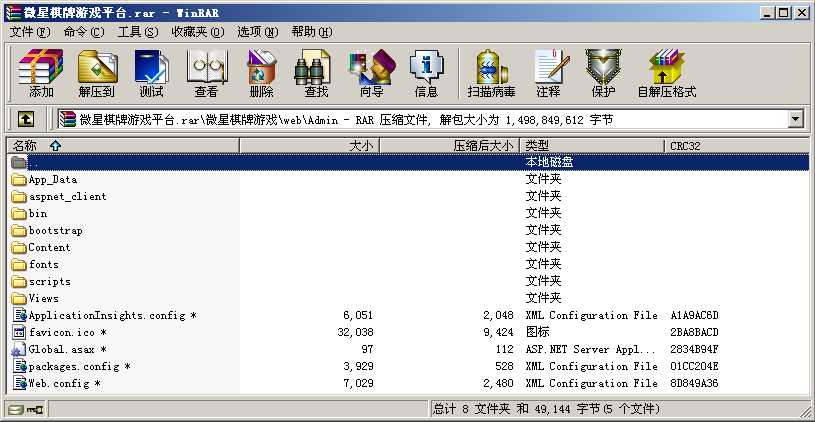Viewport: 815px width, 422px height.
Task: Click packed size value 2,480
Action: (x=498, y=384)
